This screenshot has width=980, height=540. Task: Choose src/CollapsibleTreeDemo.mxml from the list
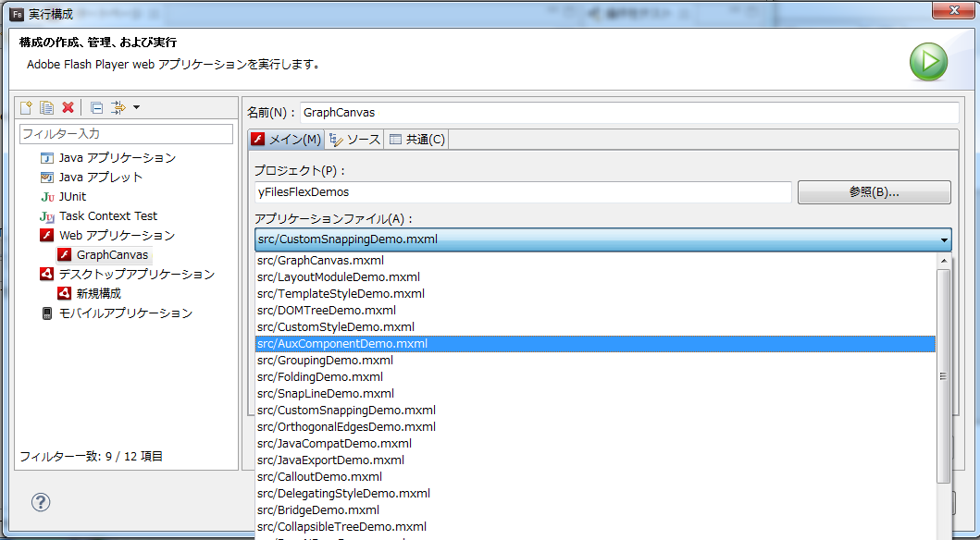pos(595,527)
